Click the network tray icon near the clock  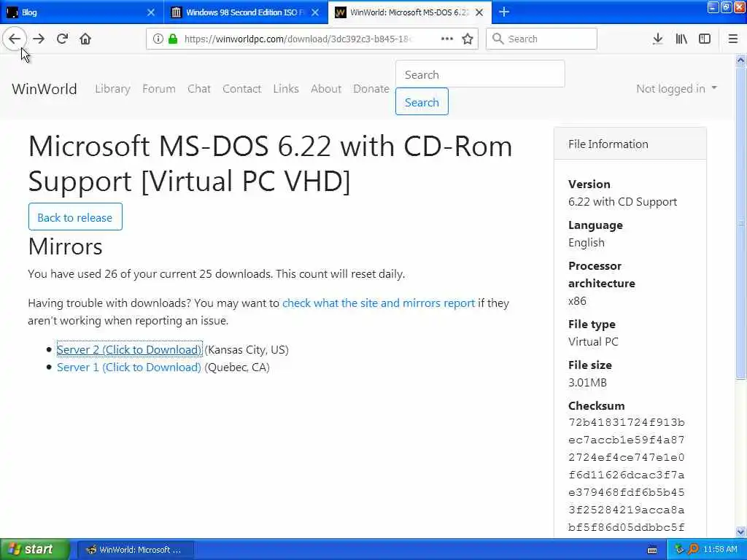679,550
